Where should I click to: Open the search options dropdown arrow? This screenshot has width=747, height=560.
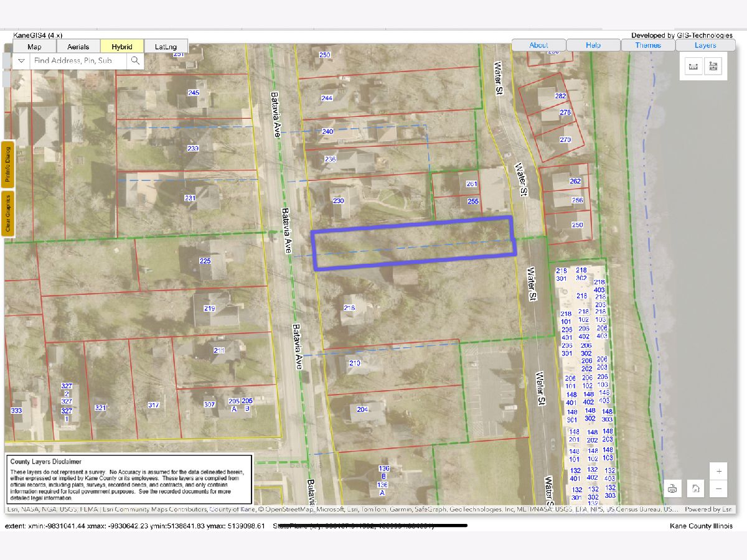coord(21,61)
